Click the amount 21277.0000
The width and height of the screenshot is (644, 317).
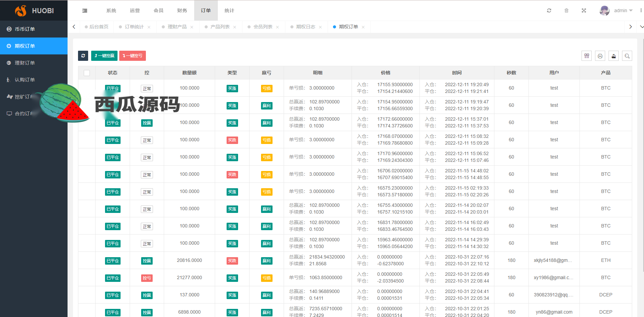point(189,277)
